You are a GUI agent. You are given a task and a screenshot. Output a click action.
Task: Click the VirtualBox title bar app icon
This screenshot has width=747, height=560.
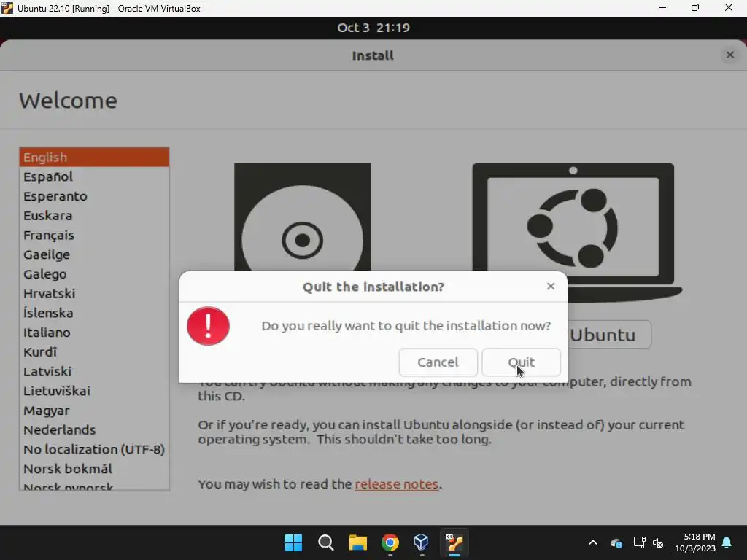tap(7, 8)
